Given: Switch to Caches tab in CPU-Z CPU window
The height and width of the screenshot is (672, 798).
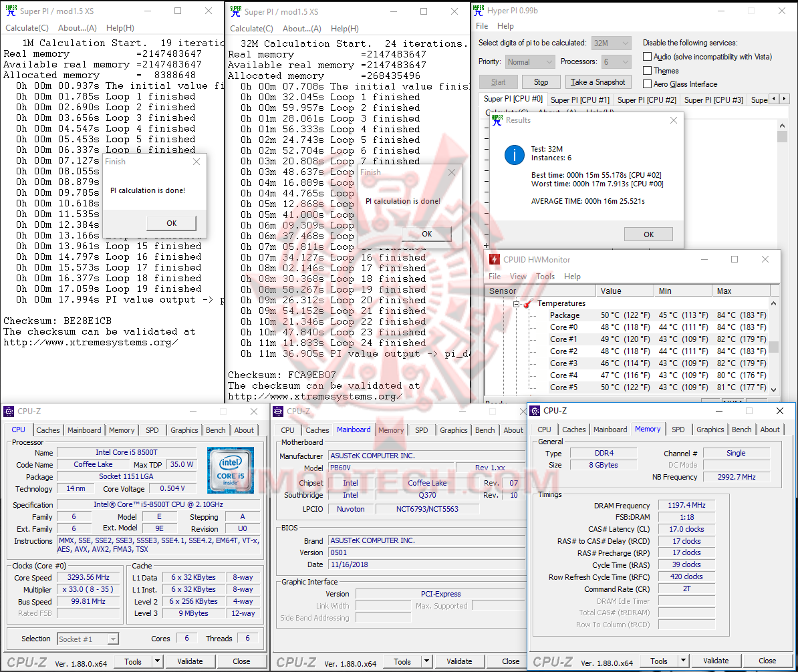Looking at the screenshot, I should coord(48,430).
